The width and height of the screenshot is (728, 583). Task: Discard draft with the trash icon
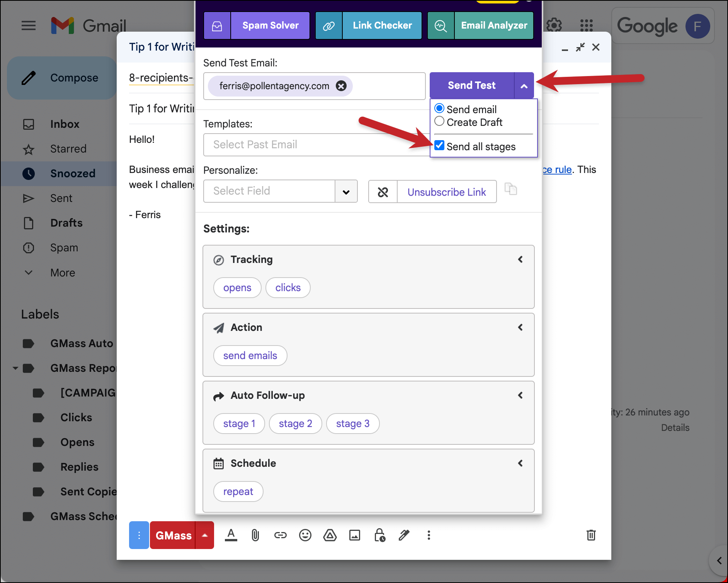tap(591, 535)
